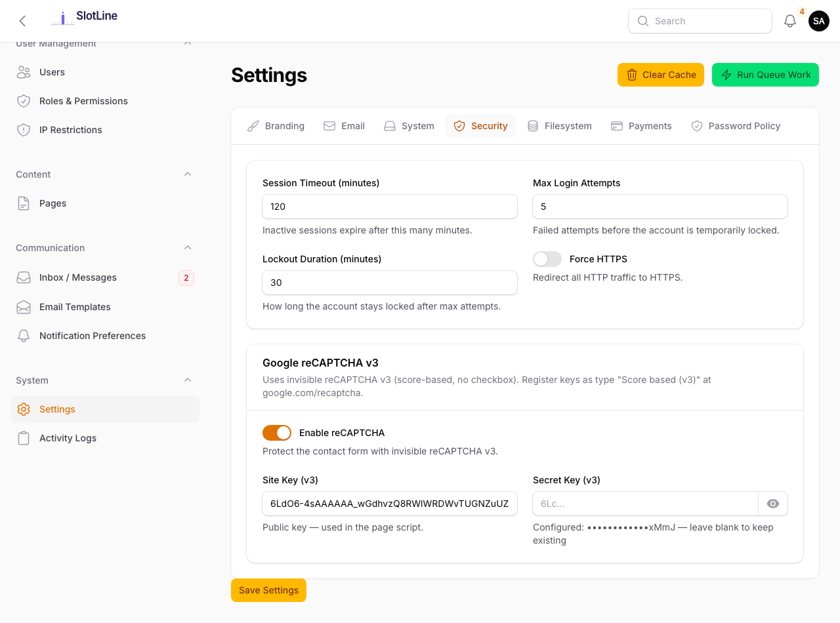Click the lightning icon on Run Queue Work
The image size is (840, 623).
726,75
